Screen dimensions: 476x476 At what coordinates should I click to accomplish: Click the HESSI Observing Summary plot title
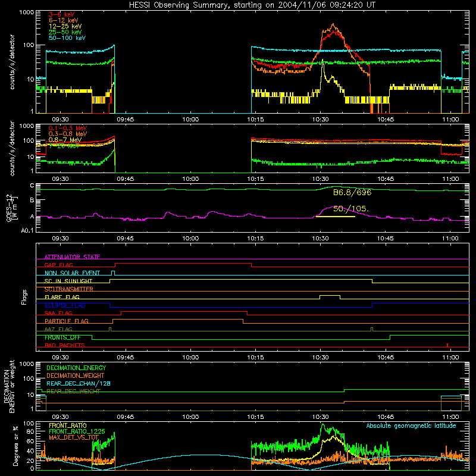coord(252,5)
